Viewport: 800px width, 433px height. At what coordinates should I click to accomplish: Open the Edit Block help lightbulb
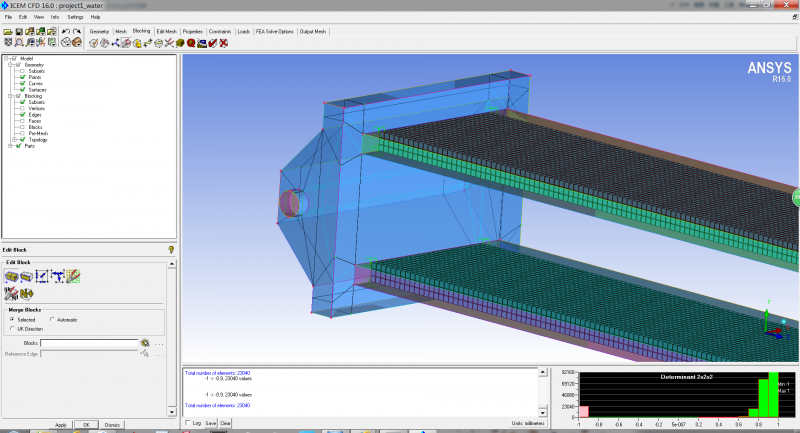point(171,249)
